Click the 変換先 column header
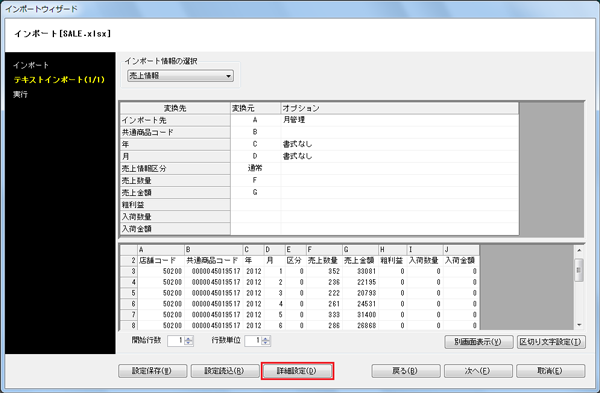Image resolution: width=600 pixels, height=393 pixels. pyautogui.click(x=175, y=108)
